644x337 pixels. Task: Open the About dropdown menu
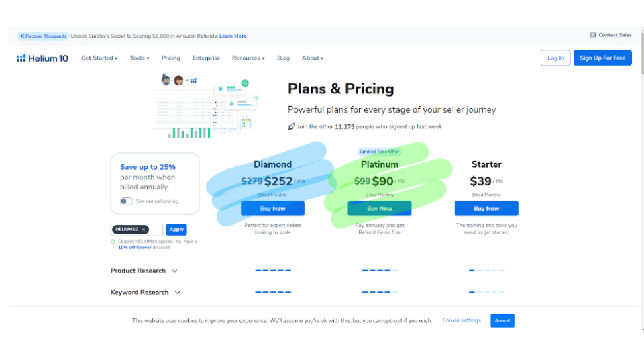(x=312, y=58)
